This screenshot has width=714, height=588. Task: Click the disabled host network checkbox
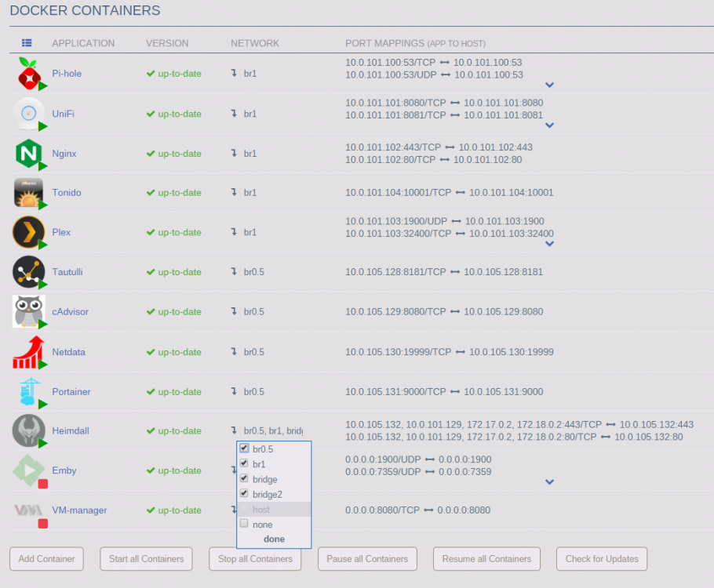click(244, 508)
